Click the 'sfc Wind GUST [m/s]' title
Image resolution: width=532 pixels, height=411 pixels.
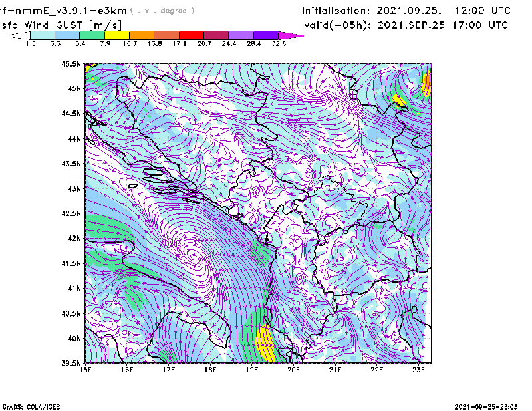(x=61, y=25)
